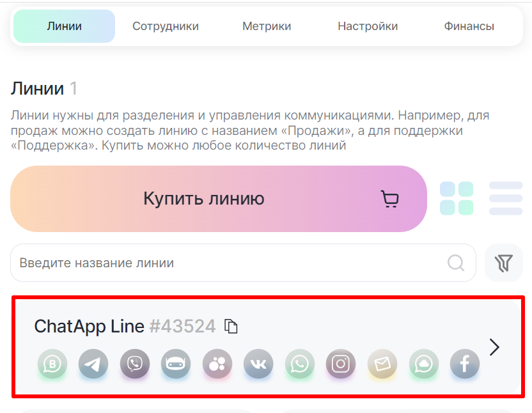Switch to grid view layout
This screenshot has height=413, width=532.
[x=457, y=198]
